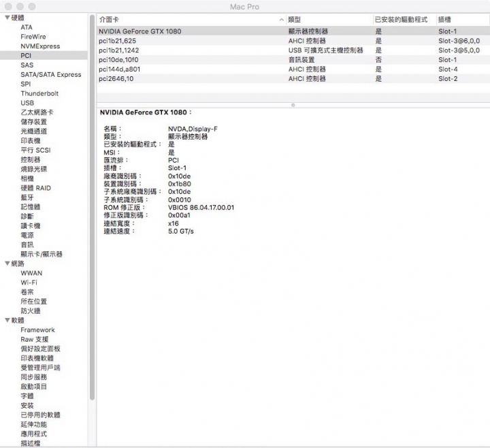Viewport: 490px width, 448px height.
Task: Collapse the 網路 network section triangle
Action: click(7, 263)
